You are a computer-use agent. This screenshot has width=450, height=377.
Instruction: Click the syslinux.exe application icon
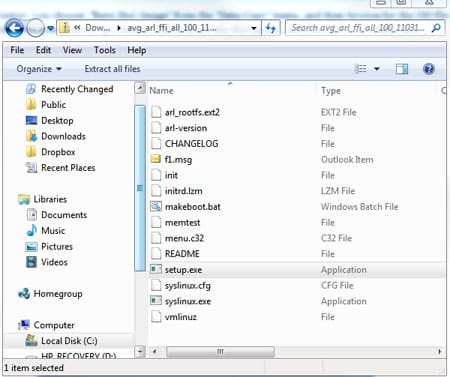[156, 301]
